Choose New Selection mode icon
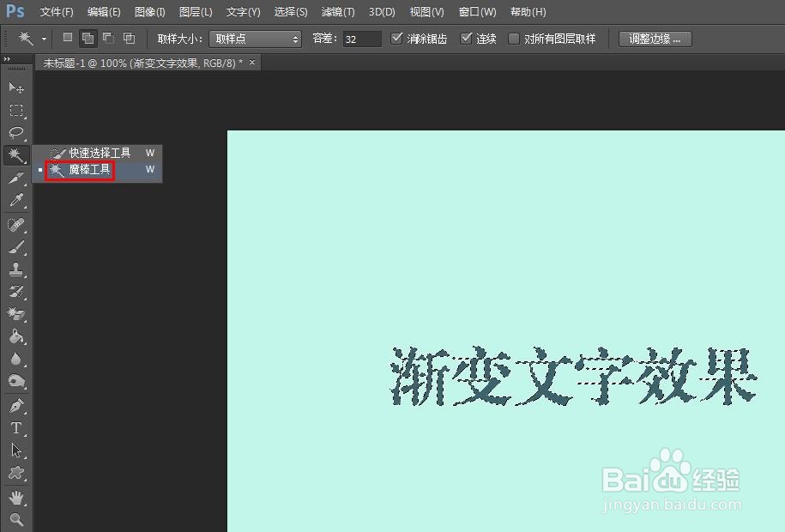 click(68, 38)
